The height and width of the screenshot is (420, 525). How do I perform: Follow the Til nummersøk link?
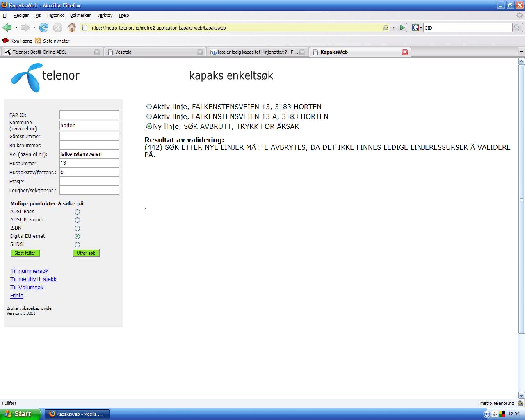coord(29,271)
